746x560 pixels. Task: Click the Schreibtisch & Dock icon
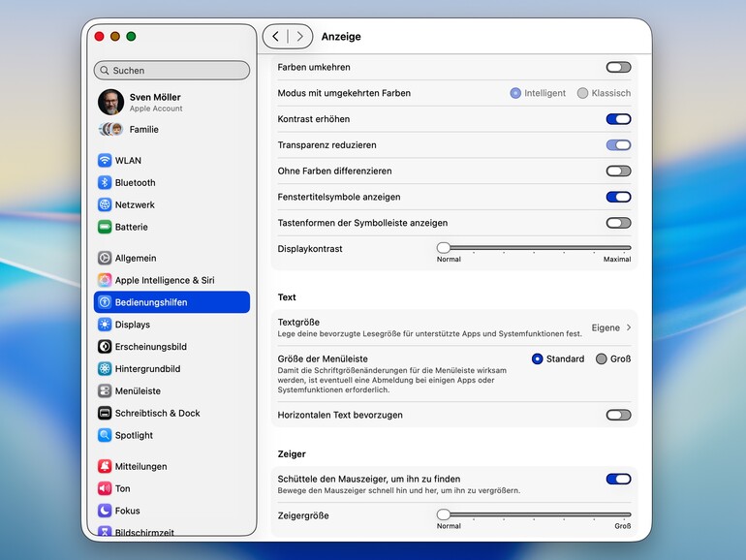pos(105,413)
